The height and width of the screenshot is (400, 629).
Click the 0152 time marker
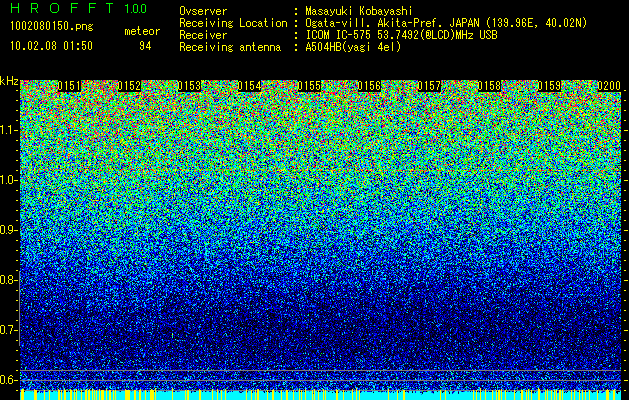pos(129,86)
